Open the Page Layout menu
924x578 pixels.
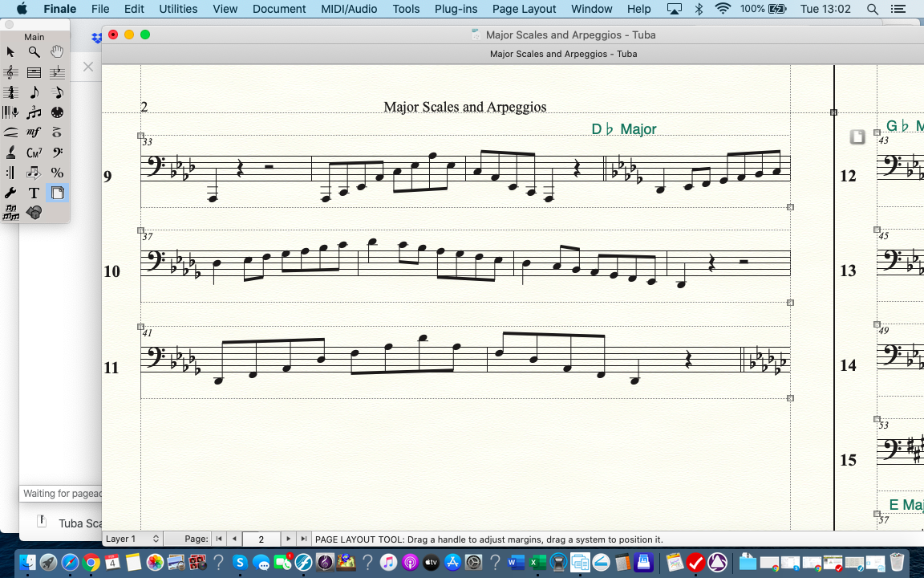524,9
